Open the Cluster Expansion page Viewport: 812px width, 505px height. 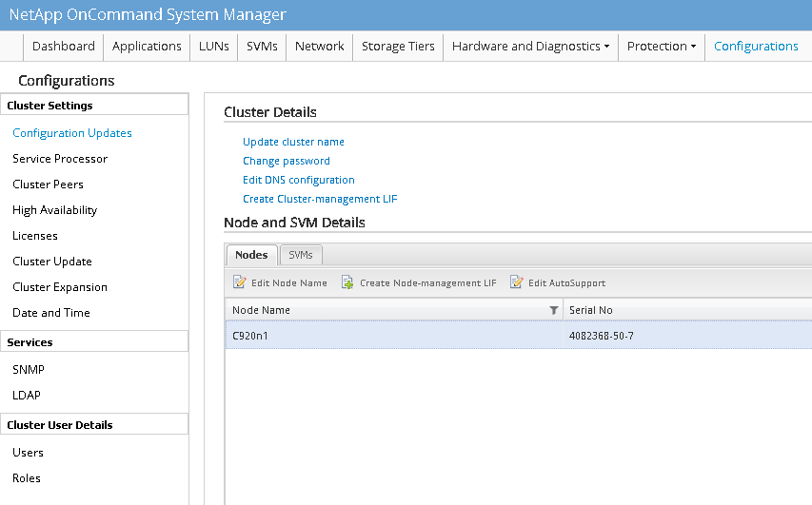pos(60,287)
